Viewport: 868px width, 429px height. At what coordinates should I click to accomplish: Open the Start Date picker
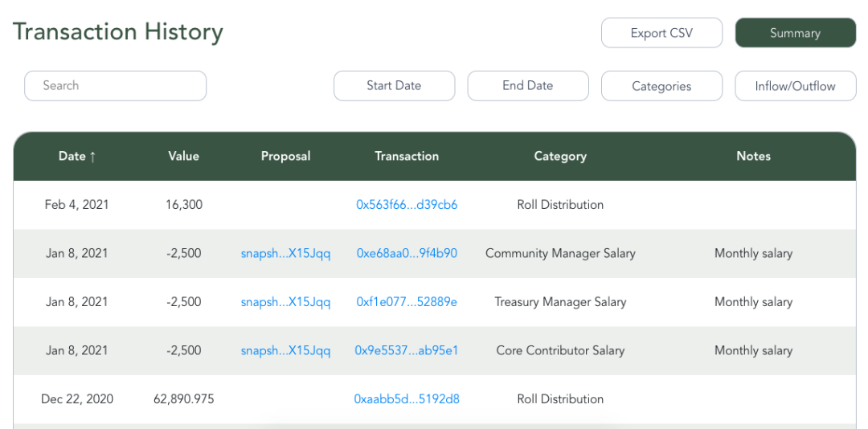coord(394,86)
